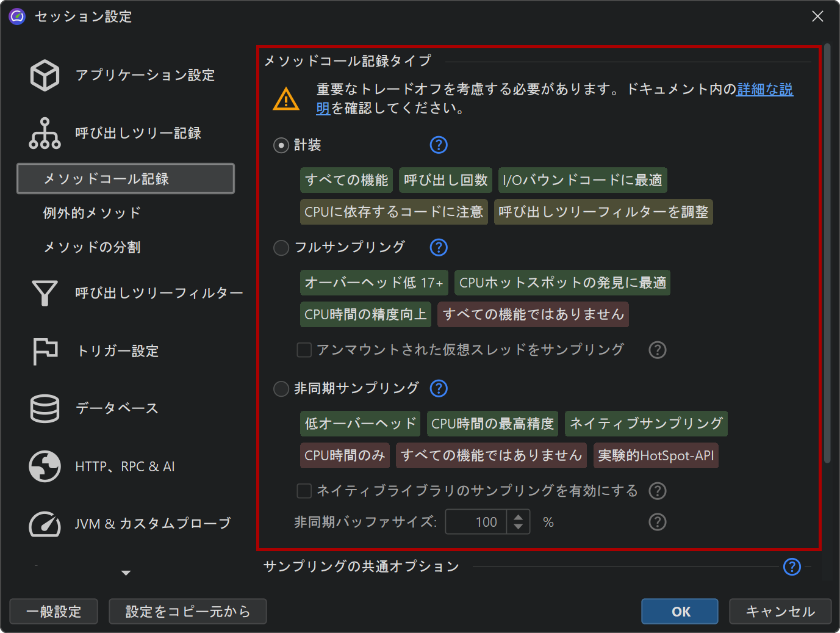Click the 非同期バッファサイズ value field
The width and height of the screenshot is (840, 633).
(x=476, y=522)
